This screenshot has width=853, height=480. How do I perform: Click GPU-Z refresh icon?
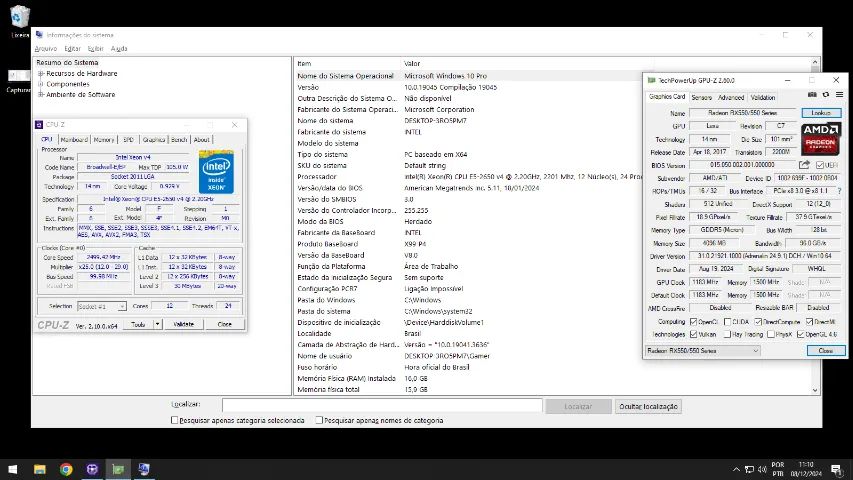tap(826, 95)
